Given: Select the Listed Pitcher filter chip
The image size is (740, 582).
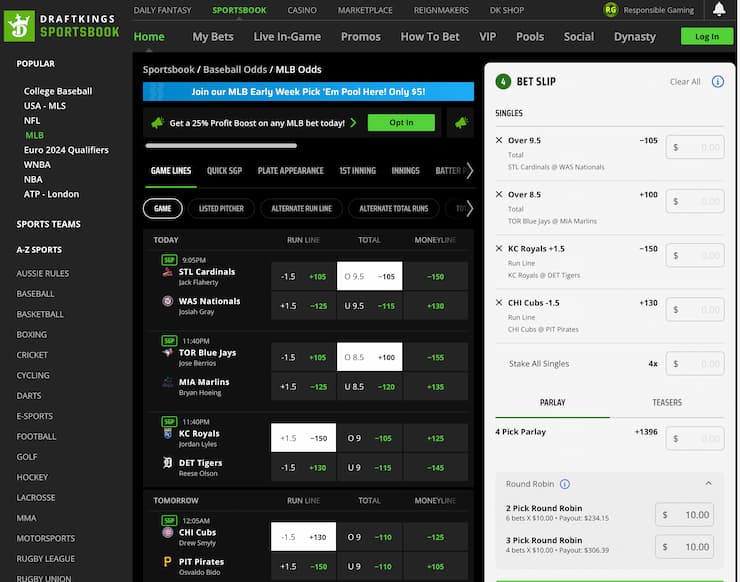Looking at the screenshot, I should (221, 208).
